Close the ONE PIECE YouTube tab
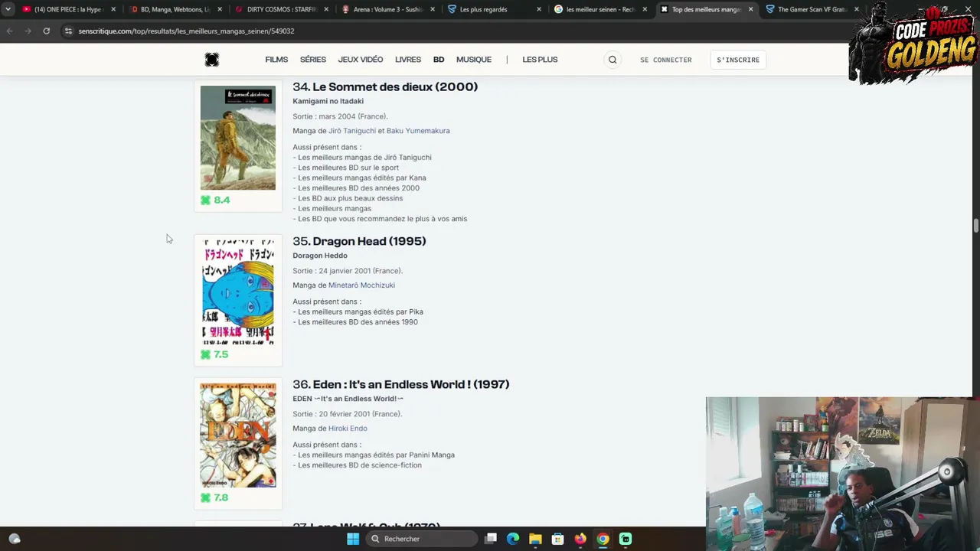This screenshot has height=551, width=980. tap(113, 9)
